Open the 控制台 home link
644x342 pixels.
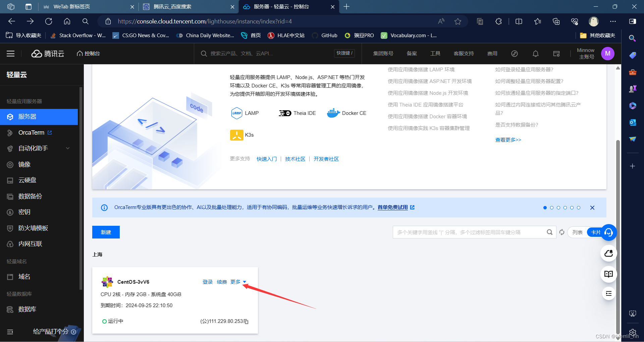[x=88, y=54]
